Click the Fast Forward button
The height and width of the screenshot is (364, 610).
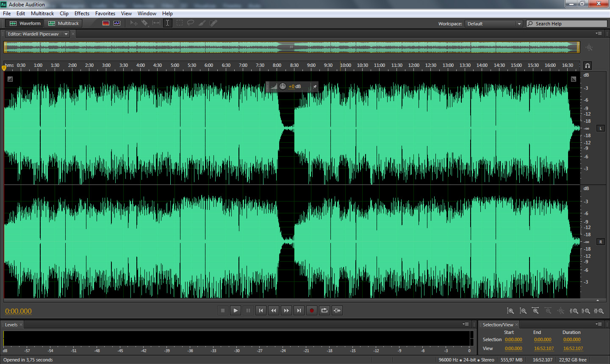tap(286, 310)
